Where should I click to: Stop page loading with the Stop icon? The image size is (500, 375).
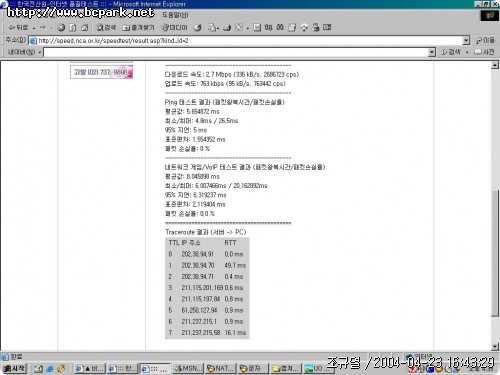coord(61,27)
